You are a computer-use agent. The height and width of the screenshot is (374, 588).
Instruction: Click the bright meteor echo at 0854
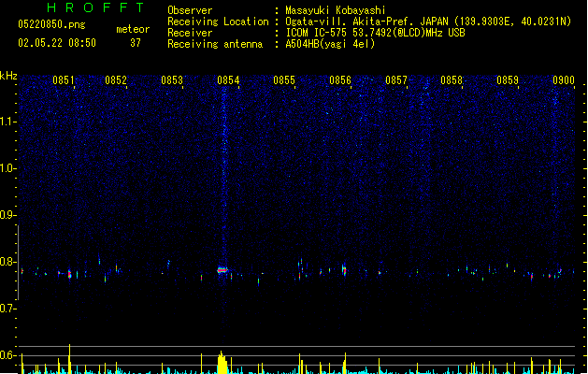(222, 270)
